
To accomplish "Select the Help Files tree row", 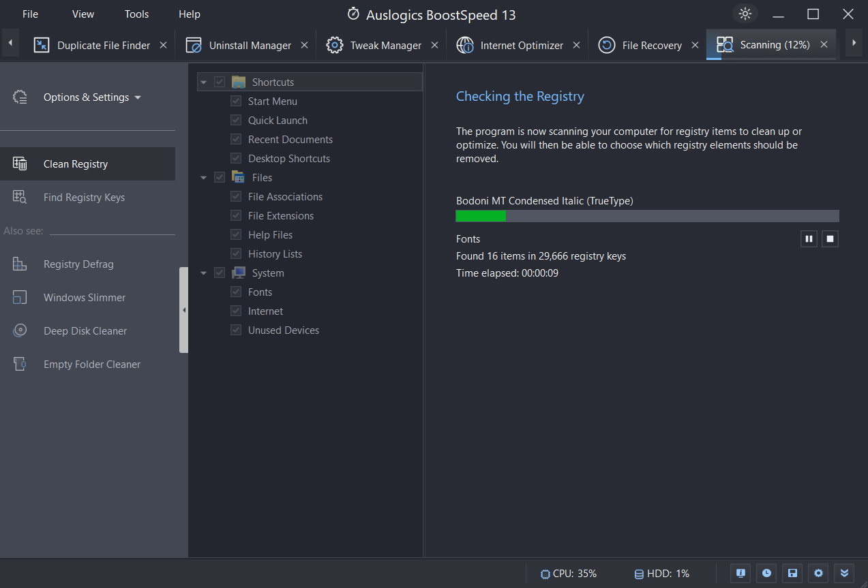I will 270,234.
